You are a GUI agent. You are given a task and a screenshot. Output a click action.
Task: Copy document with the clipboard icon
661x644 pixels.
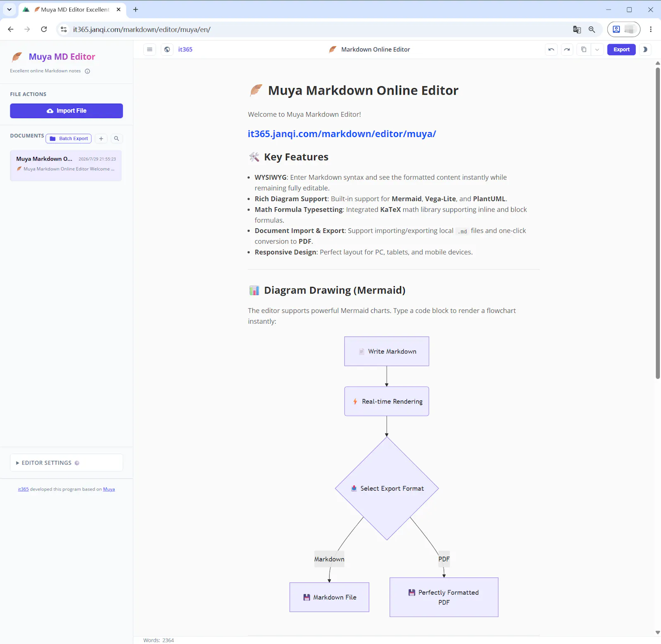(x=584, y=50)
